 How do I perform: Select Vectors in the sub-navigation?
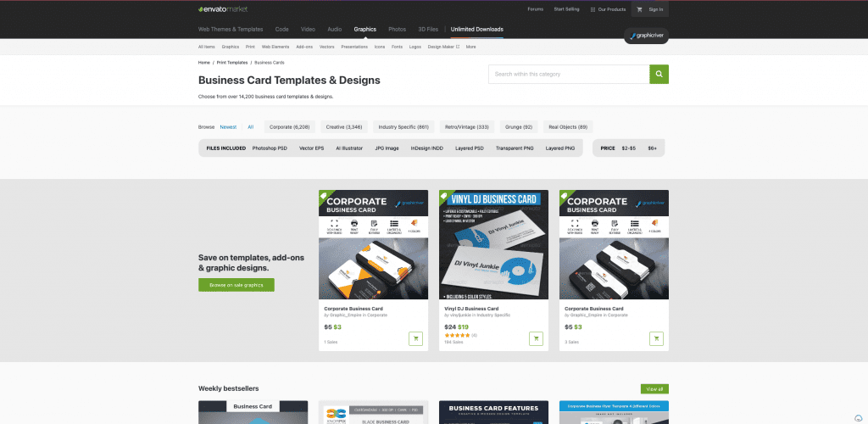[326, 47]
